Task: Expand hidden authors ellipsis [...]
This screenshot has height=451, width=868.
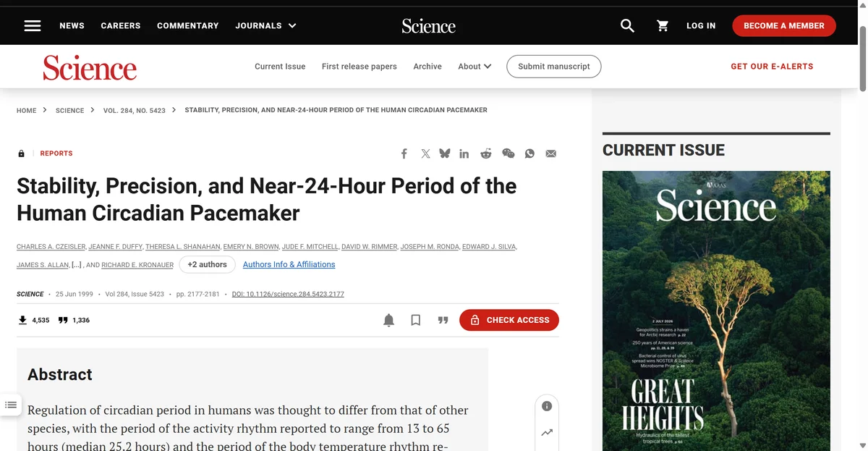Action: pos(76,265)
